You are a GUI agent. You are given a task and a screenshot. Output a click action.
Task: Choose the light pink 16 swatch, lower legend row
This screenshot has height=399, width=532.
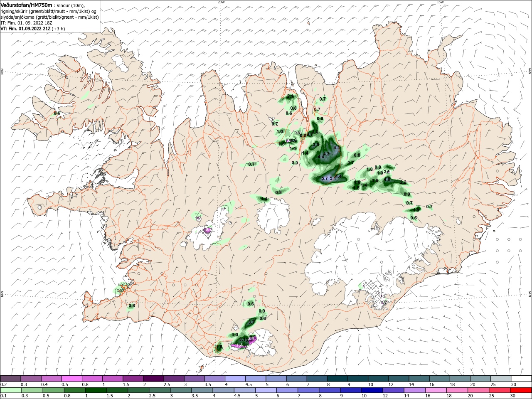(436, 390)
